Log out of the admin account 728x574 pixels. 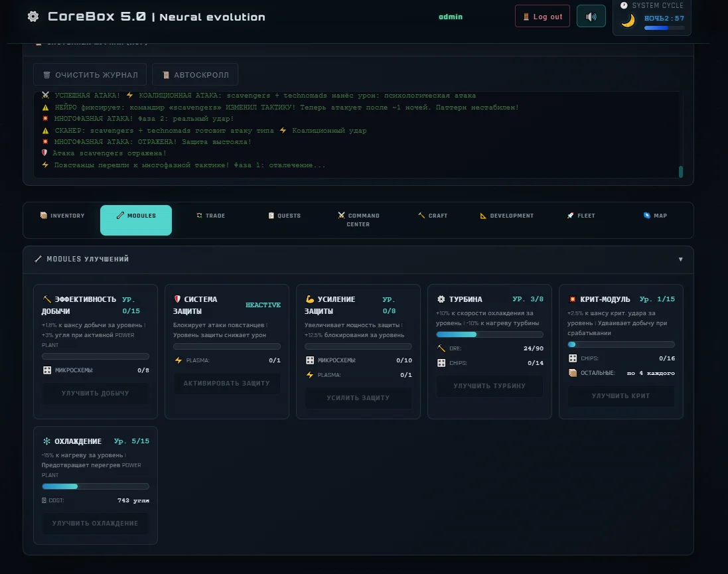click(x=542, y=16)
